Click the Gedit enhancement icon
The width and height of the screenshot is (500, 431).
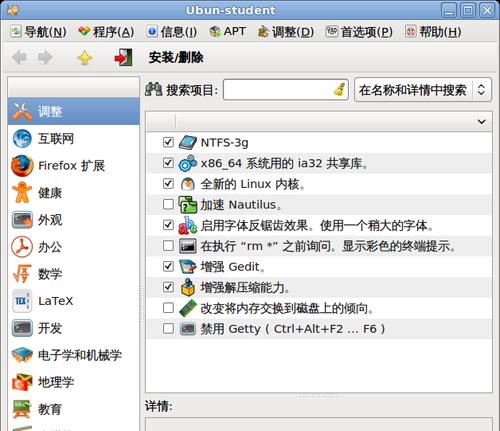(188, 267)
